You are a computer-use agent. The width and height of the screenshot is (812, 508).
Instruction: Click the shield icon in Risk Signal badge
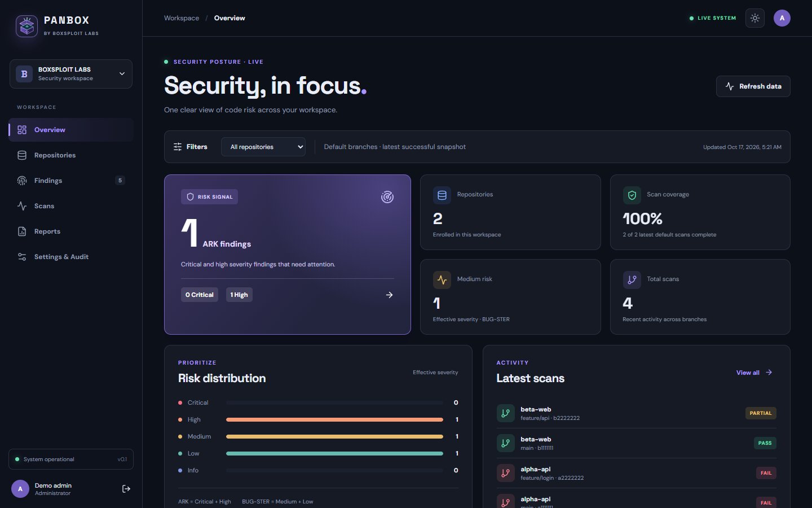point(190,197)
